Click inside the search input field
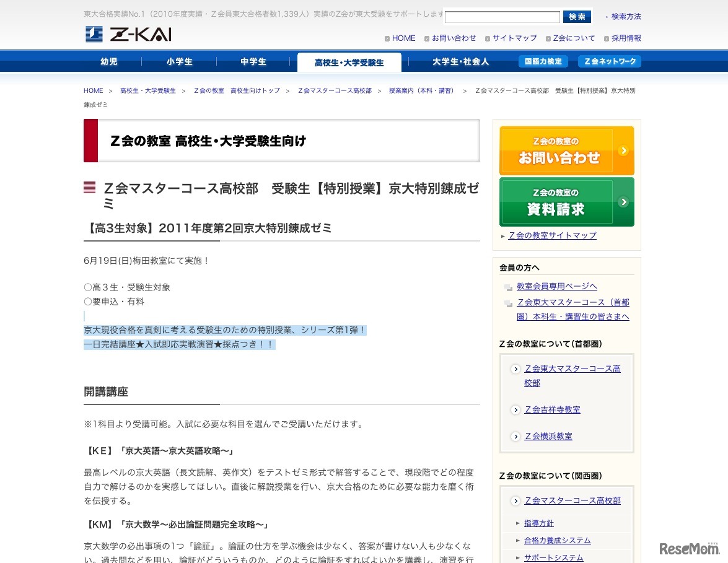Screen dimensions: 728x563 502,17
